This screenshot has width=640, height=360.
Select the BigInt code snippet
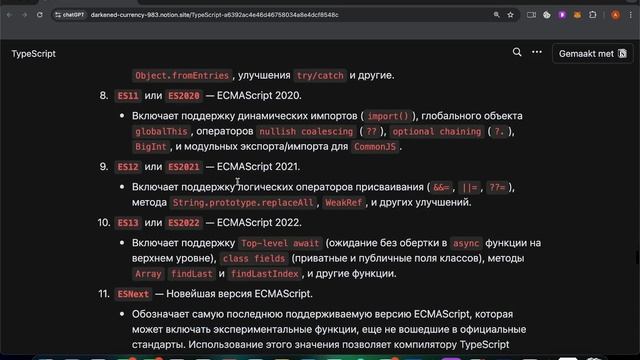tap(151, 147)
